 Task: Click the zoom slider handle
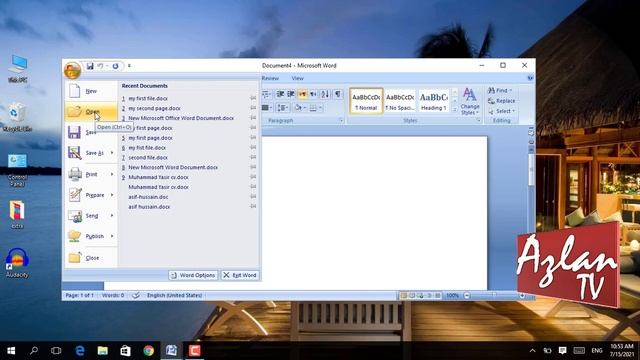point(494,295)
